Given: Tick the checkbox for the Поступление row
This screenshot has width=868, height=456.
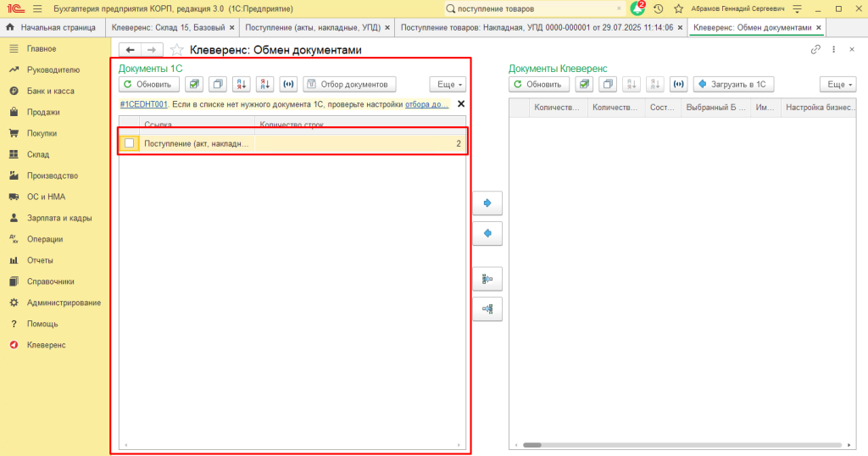Looking at the screenshot, I should tap(130, 143).
